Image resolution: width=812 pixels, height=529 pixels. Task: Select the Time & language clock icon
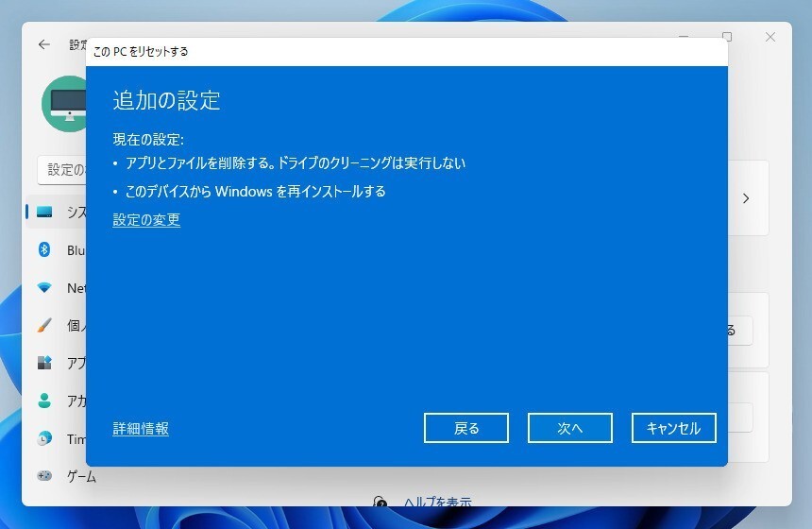[x=44, y=438]
